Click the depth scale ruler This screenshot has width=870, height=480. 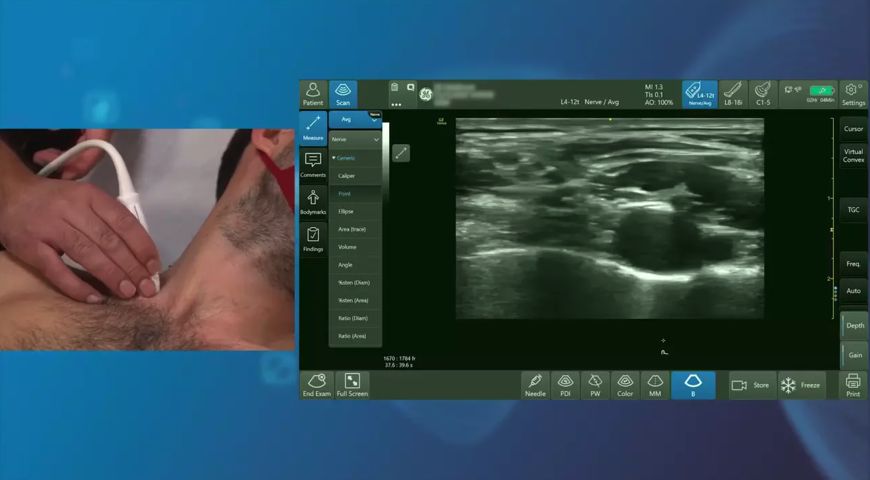click(x=832, y=218)
